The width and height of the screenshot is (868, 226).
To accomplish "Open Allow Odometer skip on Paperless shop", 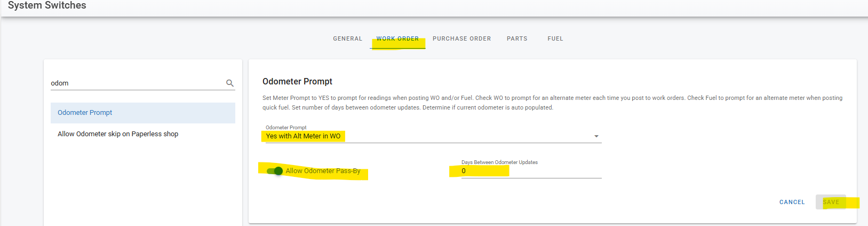I will coord(118,134).
